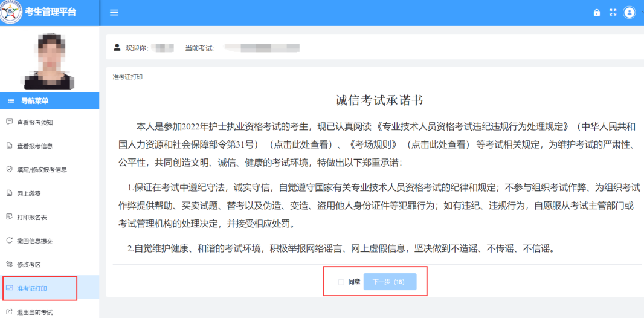Open 查看报考须知 menu item

34,122
